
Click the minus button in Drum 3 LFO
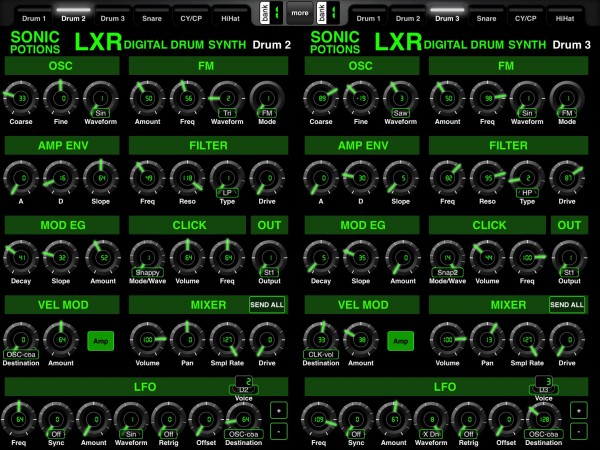[579, 432]
